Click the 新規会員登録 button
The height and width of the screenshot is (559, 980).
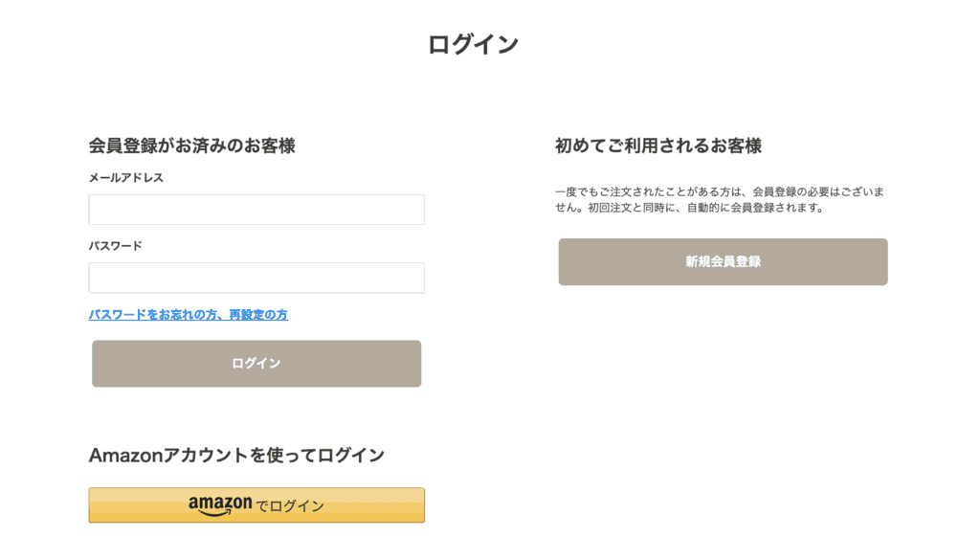724,262
